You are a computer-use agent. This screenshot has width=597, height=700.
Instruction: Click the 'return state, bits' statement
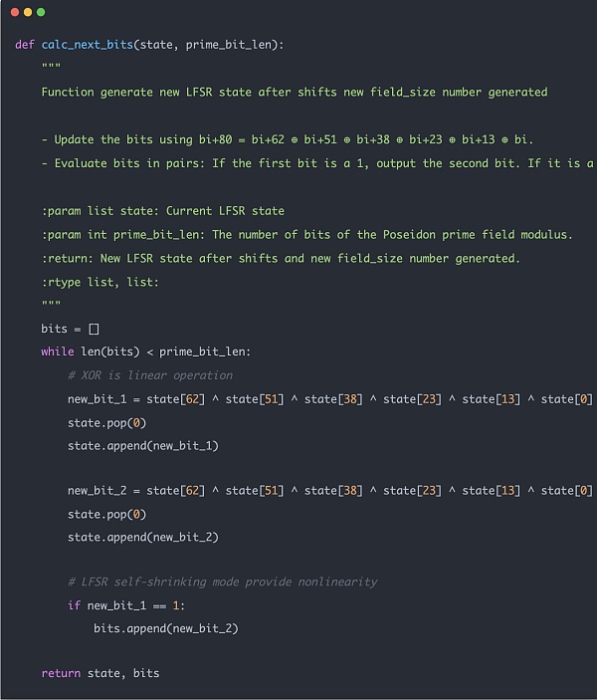[x=99, y=673]
